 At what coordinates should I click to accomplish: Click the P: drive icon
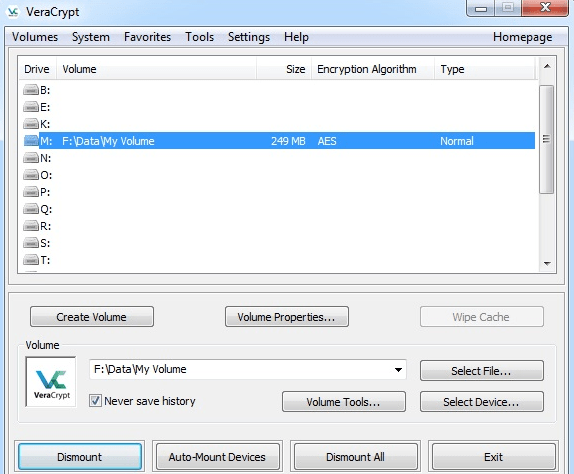click(31, 192)
